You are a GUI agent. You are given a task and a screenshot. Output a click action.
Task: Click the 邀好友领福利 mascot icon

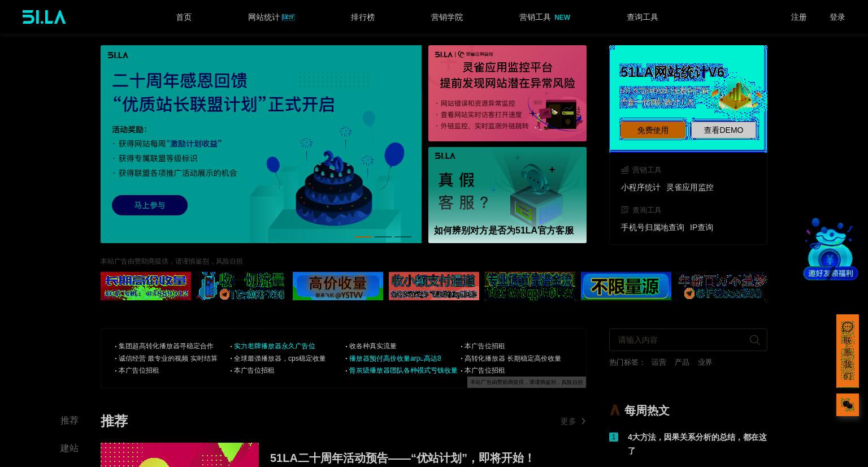click(830, 249)
